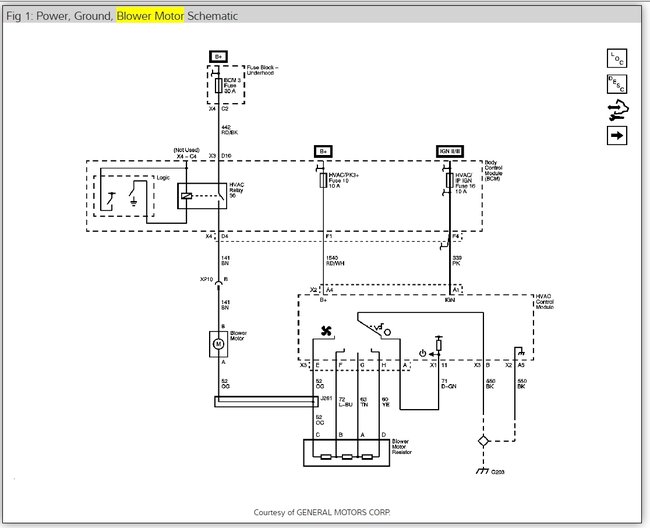Viewport: 650px width, 528px height.
Task: Click the '550 BK' wire label
Action: (522, 383)
